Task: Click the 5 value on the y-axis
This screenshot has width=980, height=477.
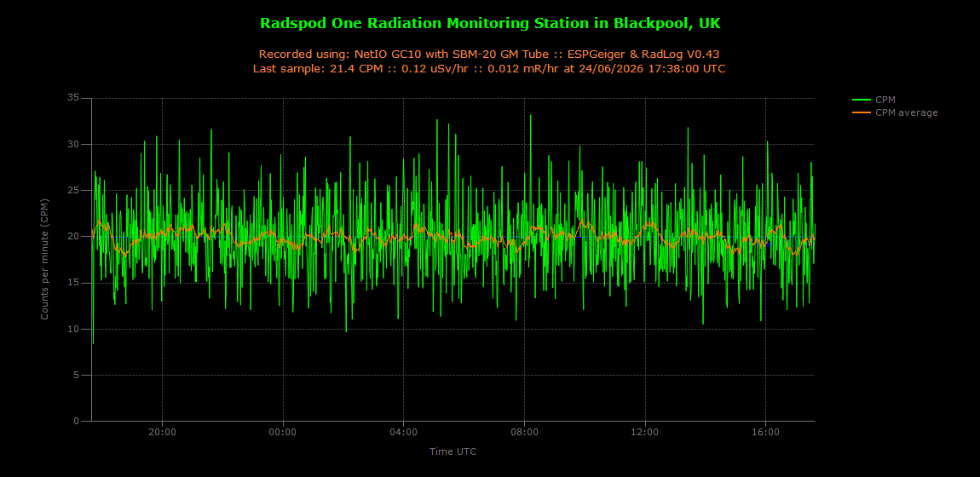Action: pos(77,376)
